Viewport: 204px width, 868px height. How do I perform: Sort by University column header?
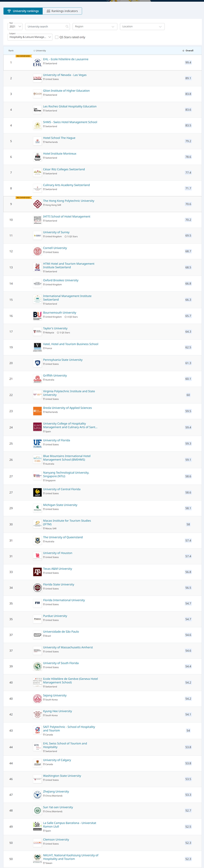(x=40, y=51)
